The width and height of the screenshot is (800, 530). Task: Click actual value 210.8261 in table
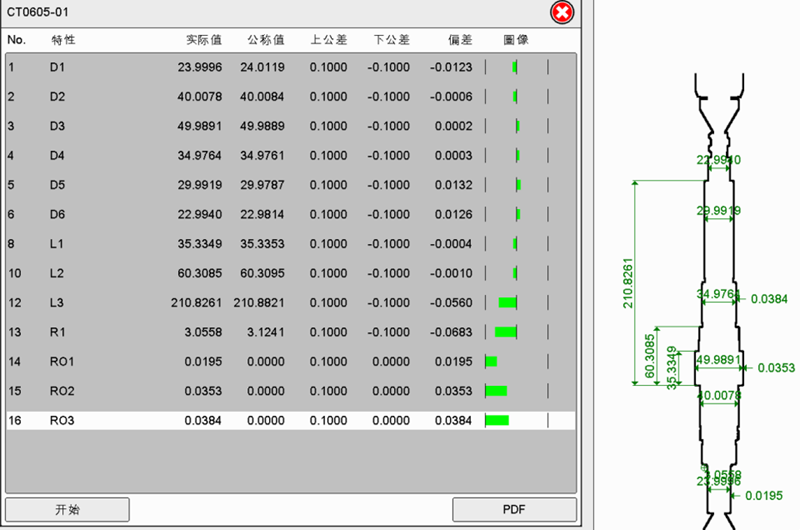[x=196, y=302]
